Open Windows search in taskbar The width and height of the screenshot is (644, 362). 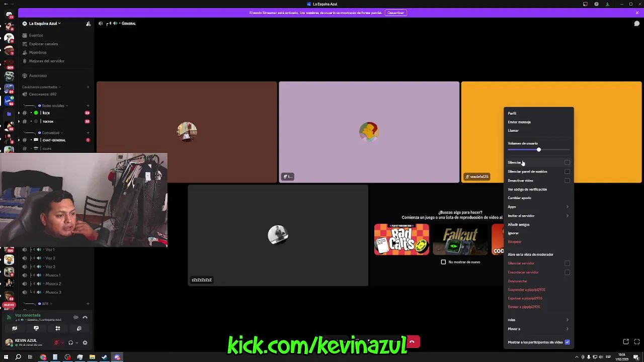(x=18, y=357)
